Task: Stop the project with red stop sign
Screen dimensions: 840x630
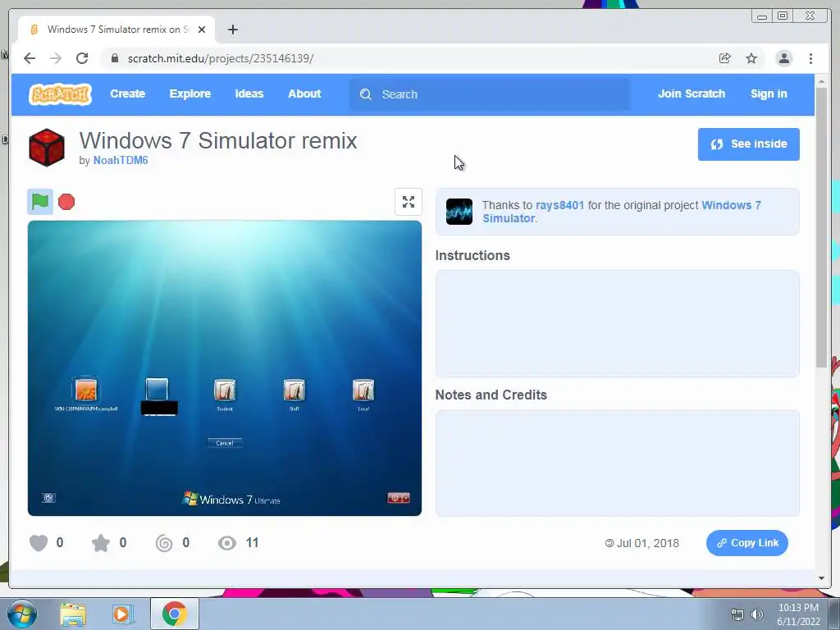Action: point(66,202)
